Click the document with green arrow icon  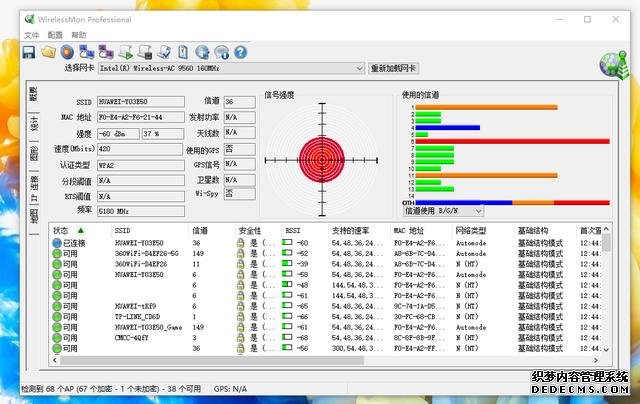coord(126,52)
